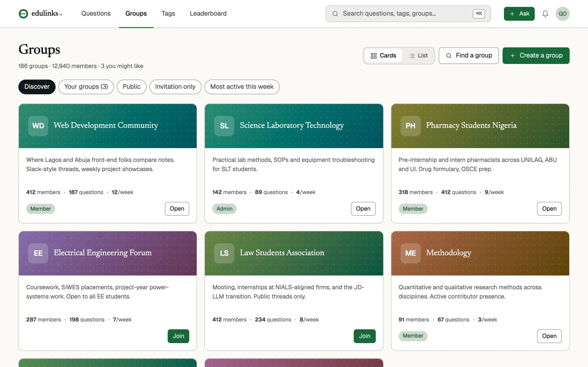
Task: Click Law Students Association title
Action: click(282, 253)
